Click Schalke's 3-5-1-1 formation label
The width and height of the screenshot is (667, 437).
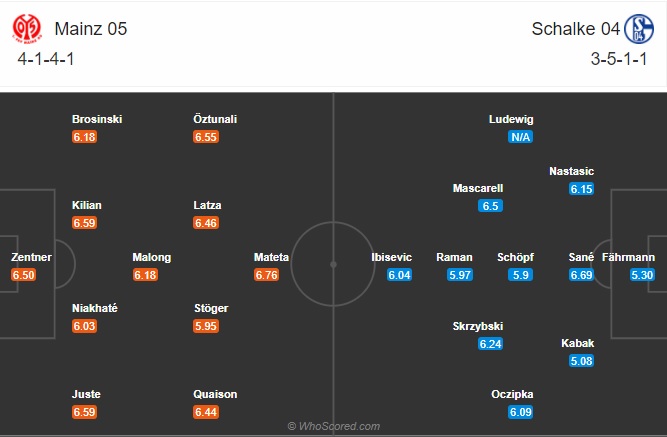(620, 58)
